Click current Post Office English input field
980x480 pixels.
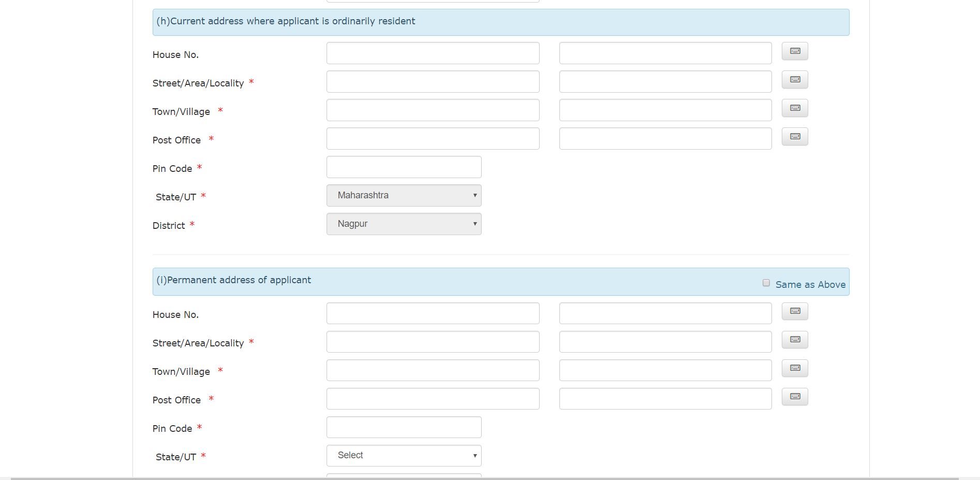pos(433,139)
